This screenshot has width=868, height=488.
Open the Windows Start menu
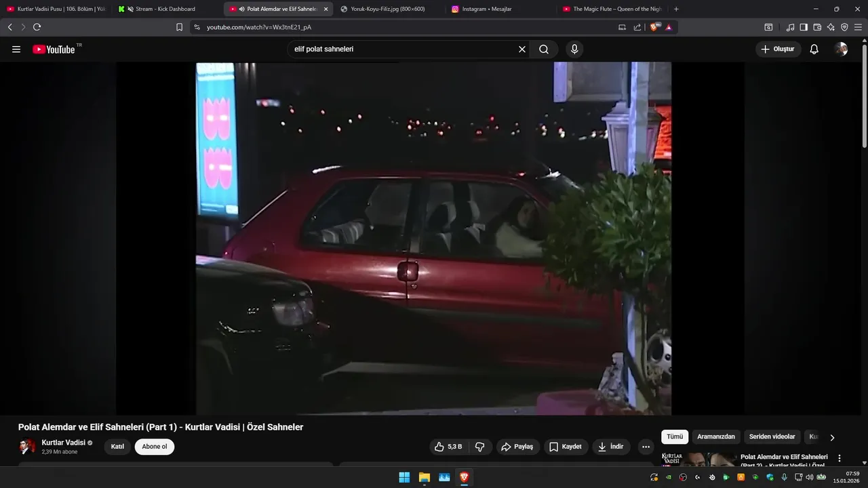click(x=404, y=477)
